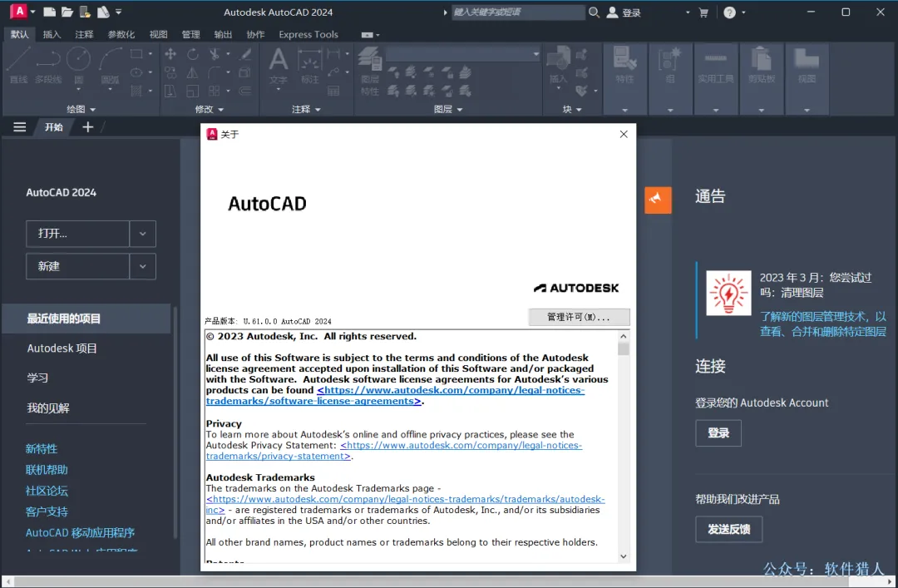The image size is (898, 588).
Task: Select the Scale tool in the modify panel
Action: coord(192,91)
